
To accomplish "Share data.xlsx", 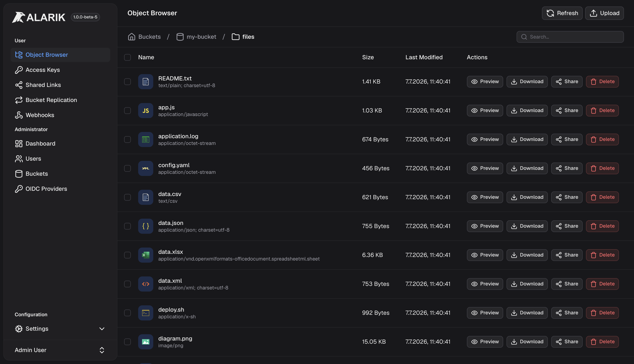I will click(x=567, y=255).
